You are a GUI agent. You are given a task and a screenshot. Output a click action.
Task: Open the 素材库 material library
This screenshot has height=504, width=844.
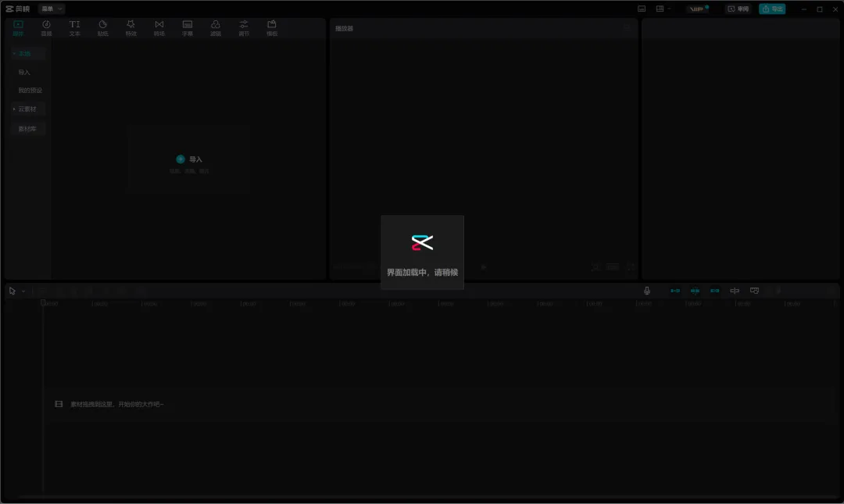tap(27, 129)
